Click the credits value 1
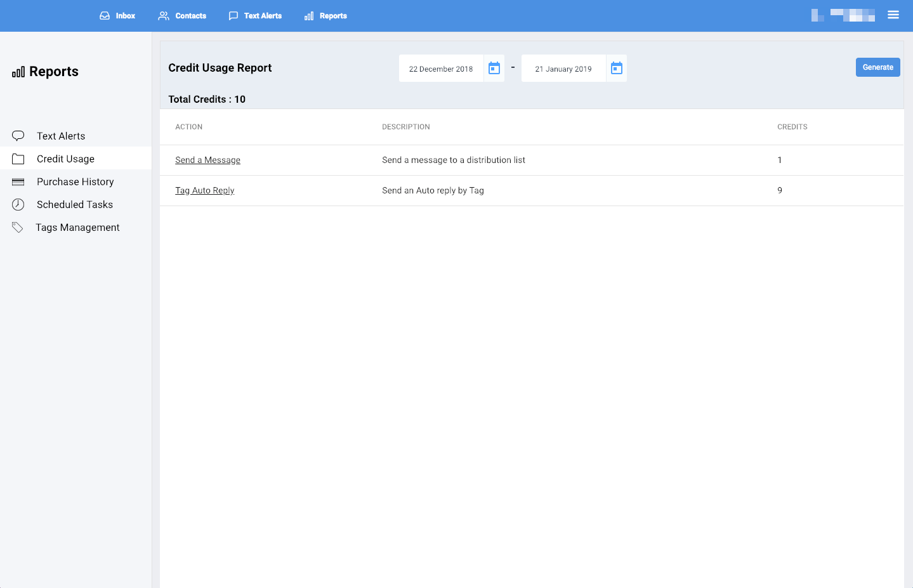This screenshot has height=588, width=913. 780,160
